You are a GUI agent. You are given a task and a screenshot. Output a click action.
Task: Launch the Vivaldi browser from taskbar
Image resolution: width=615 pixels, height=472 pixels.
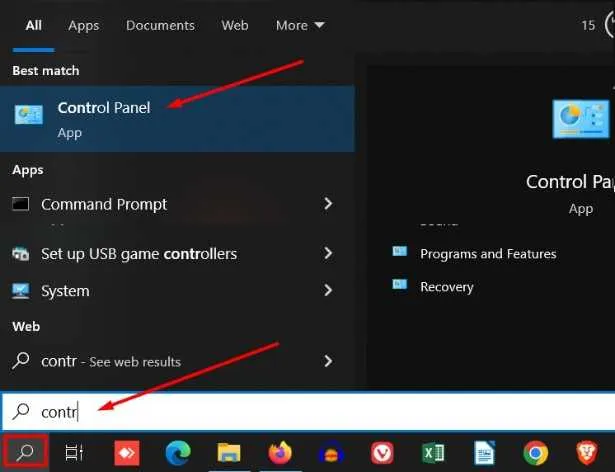point(382,452)
